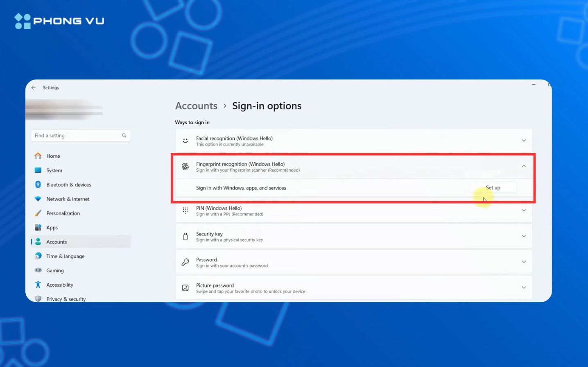Expand the Security key options

click(x=524, y=236)
